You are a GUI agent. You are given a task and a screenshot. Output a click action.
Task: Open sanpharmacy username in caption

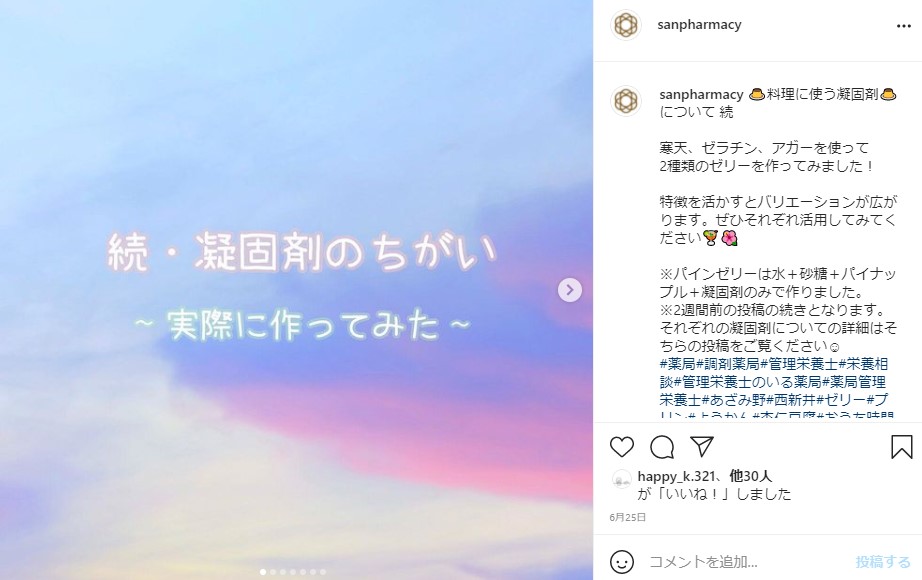(701, 94)
